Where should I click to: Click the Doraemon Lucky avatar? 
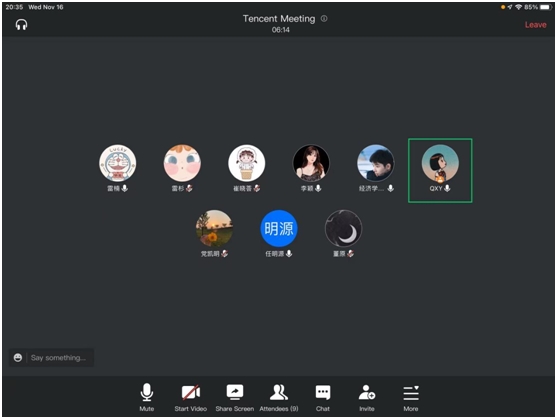coord(118,163)
